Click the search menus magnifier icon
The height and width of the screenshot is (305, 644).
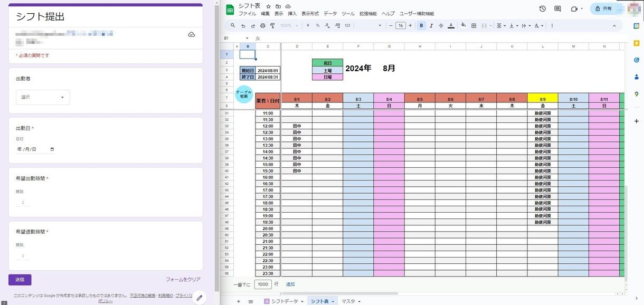[x=233, y=25]
